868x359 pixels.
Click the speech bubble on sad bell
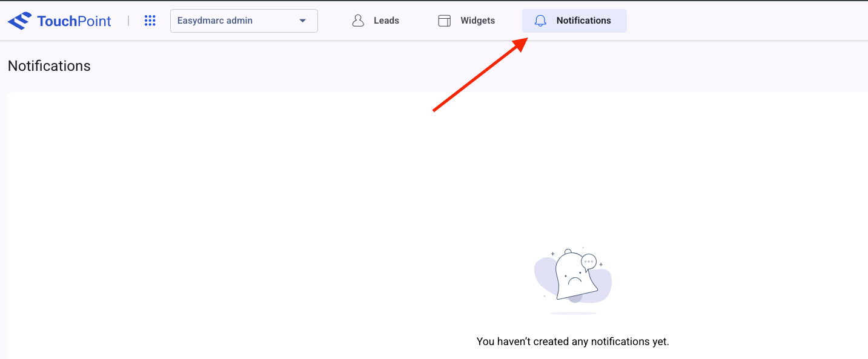[x=588, y=262]
